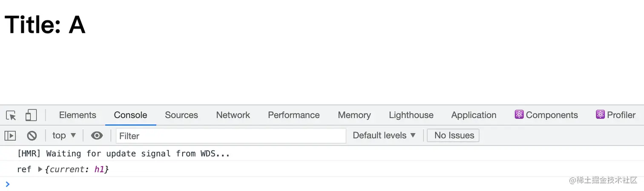Open the Application tab
Screen dimensions: 644x191
point(474,115)
